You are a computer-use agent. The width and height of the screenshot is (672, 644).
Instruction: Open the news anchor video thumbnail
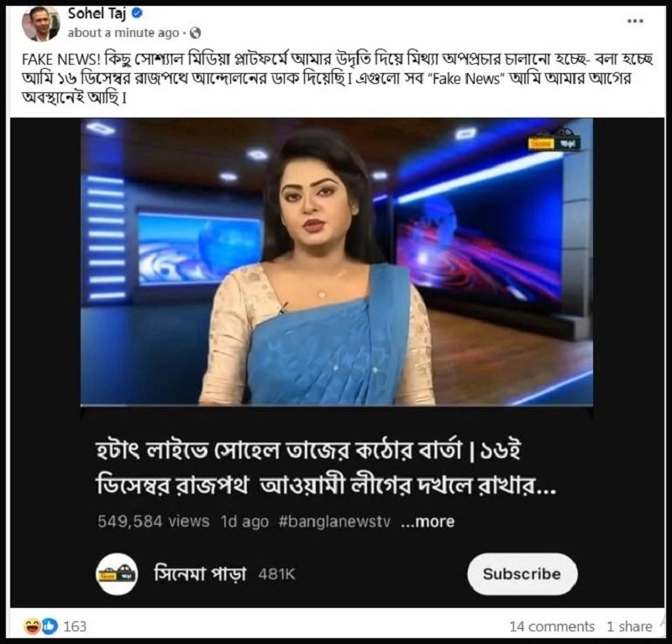click(x=337, y=262)
